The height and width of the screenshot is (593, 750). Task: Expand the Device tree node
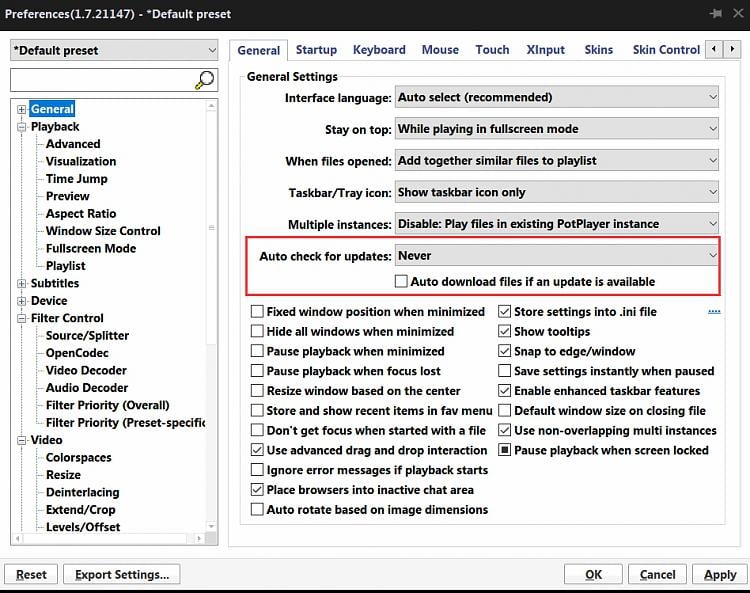point(22,301)
